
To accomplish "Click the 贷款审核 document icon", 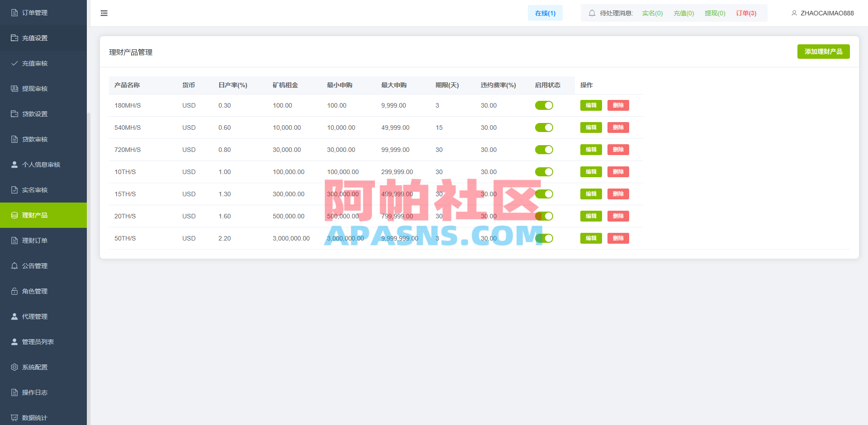I will pyautogui.click(x=14, y=139).
